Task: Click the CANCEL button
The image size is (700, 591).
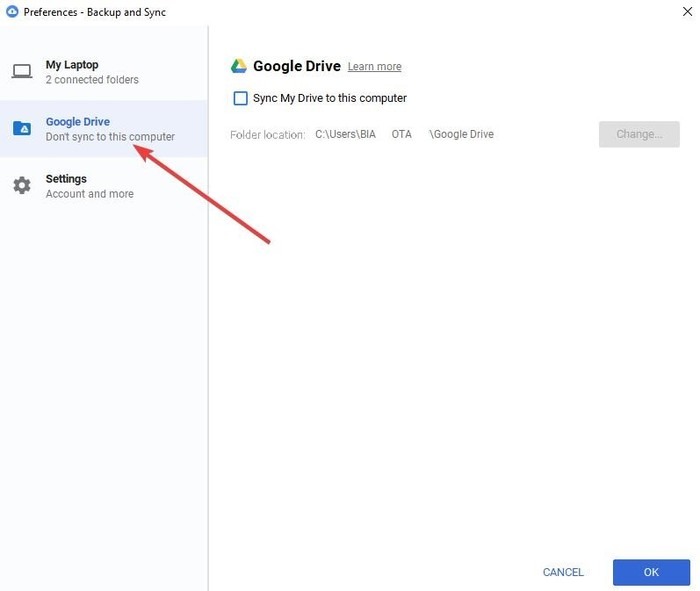Action: [x=563, y=572]
